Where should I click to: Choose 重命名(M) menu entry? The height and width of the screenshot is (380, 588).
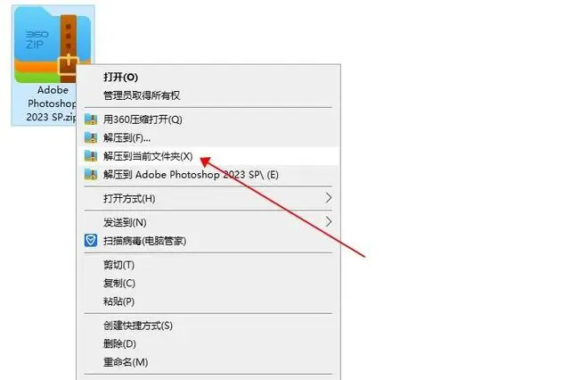click(208, 362)
